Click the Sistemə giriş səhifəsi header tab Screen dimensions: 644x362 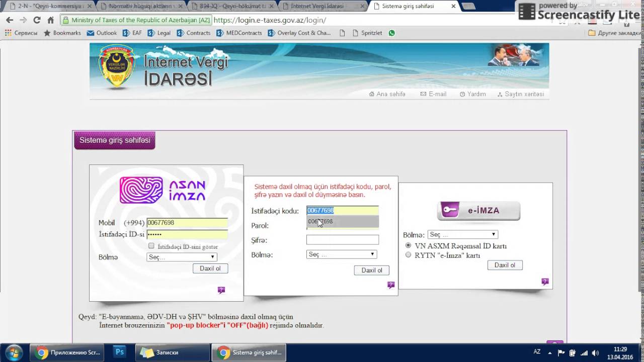click(115, 140)
